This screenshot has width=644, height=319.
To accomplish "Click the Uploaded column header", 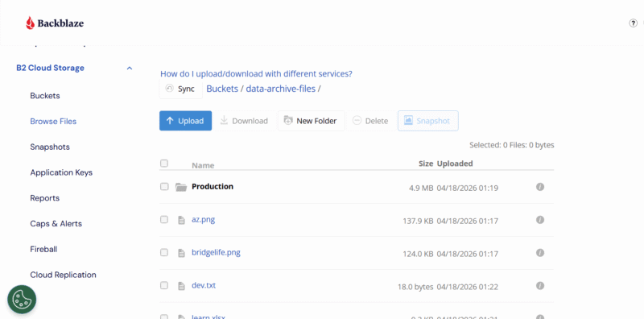I will [x=455, y=164].
